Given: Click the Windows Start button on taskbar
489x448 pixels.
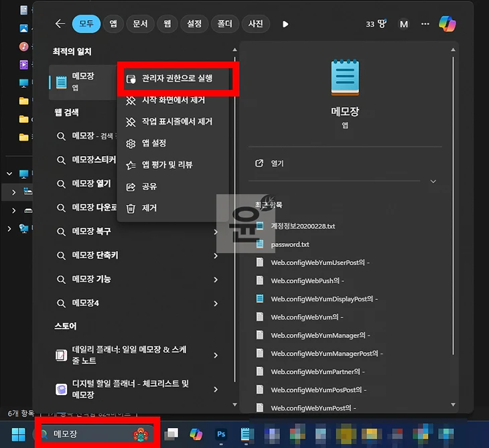Looking at the screenshot, I should tap(18, 435).
